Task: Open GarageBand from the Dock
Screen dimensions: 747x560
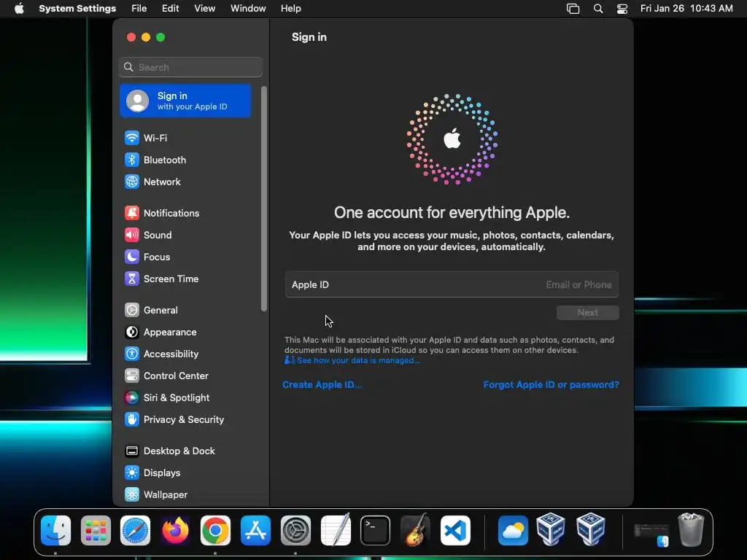Action: click(415, 531)
